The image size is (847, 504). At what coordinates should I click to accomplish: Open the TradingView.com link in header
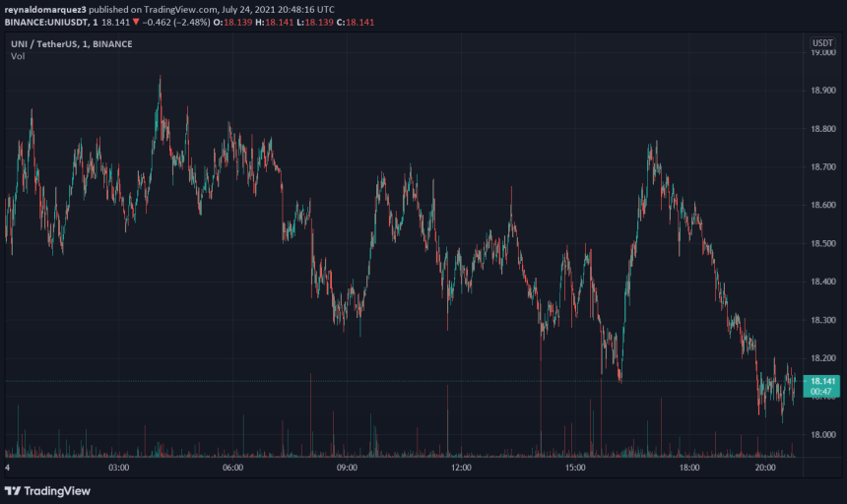click(182, 8)
